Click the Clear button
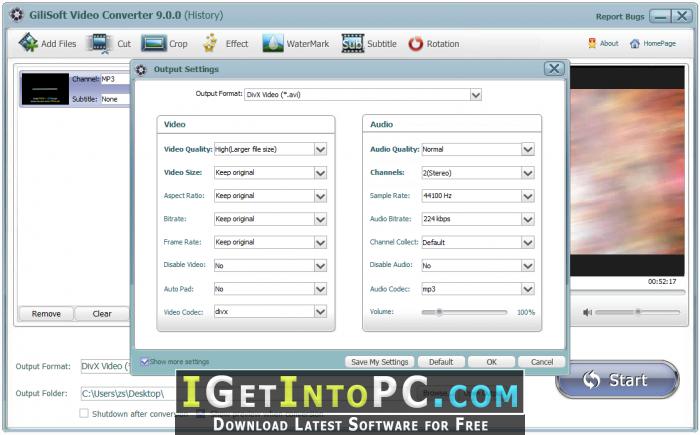 click(x=102, y=314)
